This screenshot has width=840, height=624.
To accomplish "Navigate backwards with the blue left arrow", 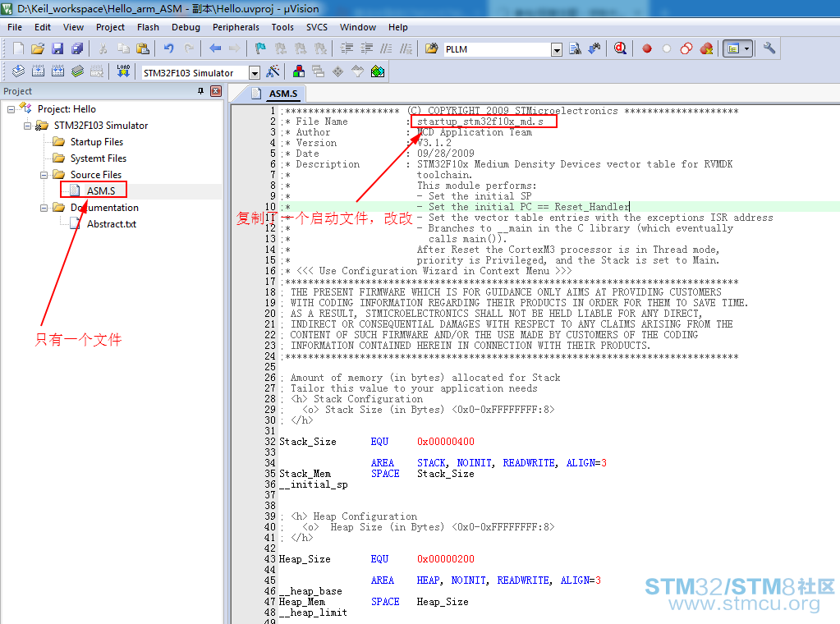I will pyautogui.click(x=215, y=48).
